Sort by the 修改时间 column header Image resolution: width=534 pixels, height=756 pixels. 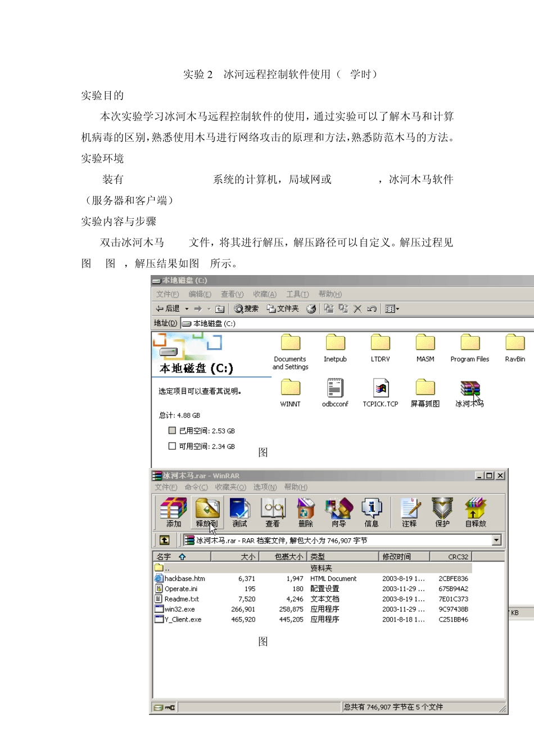point(404,556)
